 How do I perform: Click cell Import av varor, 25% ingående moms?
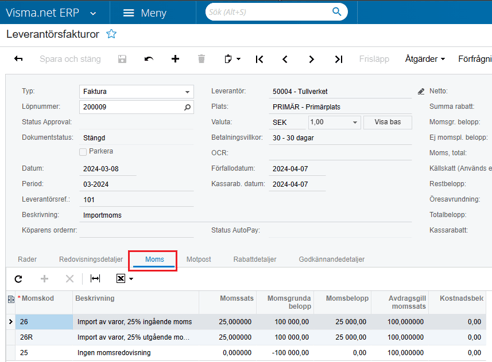coord(135,322)
